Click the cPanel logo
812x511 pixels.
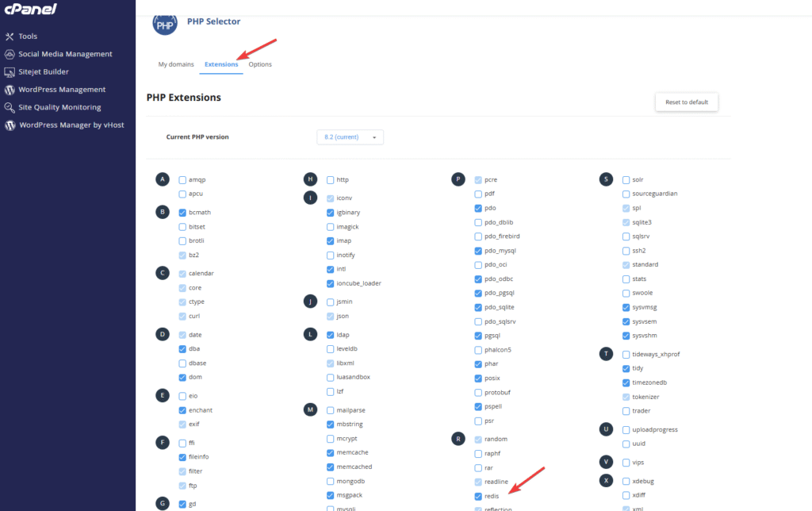pyautogui.click(x=29, y=11)
